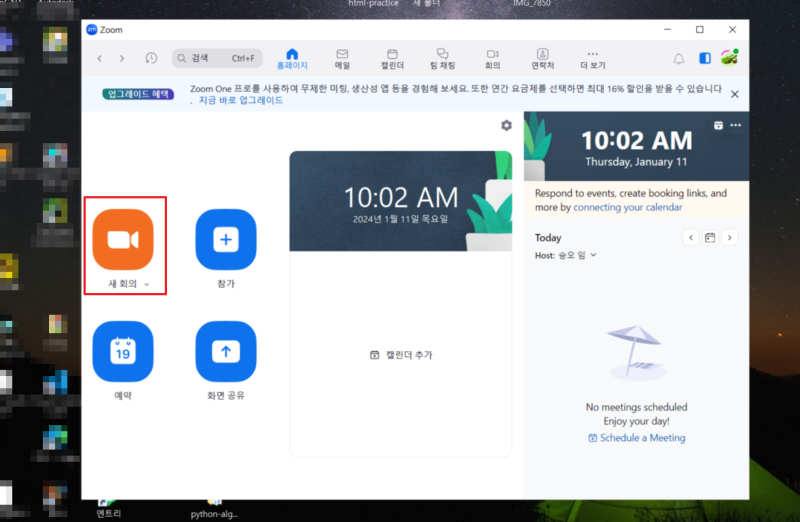
Task: Open the 새 회의 dropdown arrow
Action: pos(147,284)
